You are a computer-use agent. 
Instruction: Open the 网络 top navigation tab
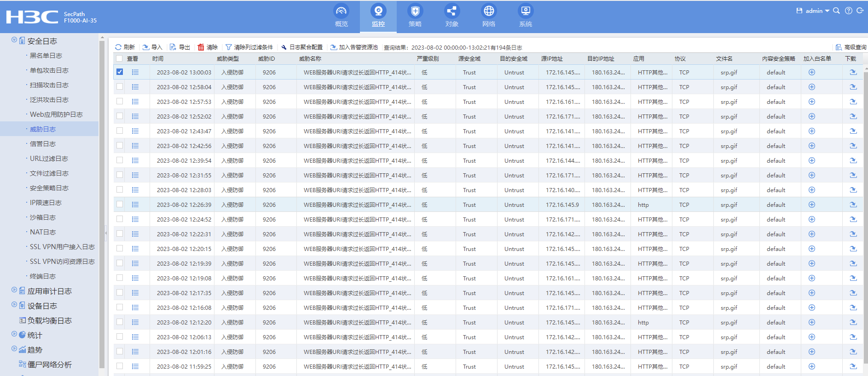click(x=489, y=16)
